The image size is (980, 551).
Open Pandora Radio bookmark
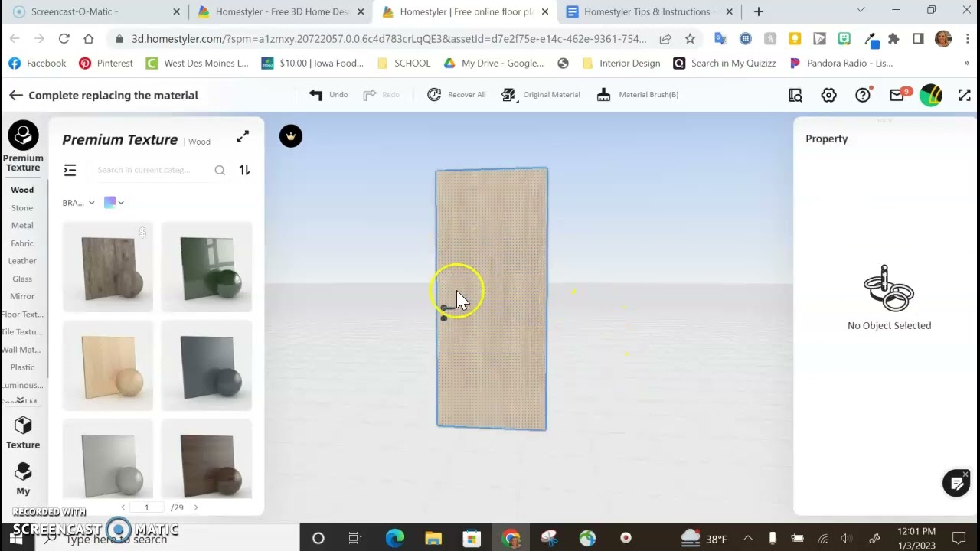(x=841, y=64)
